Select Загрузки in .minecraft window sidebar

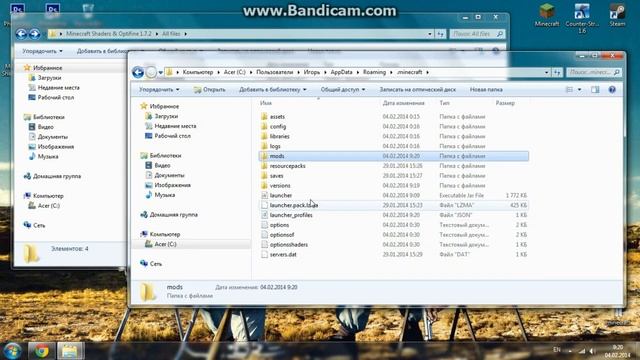point(166,116)
